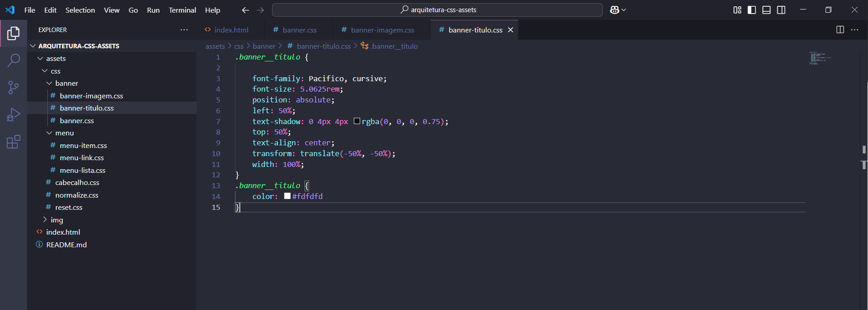Viewport: 868px width, 310px height.
Task: Toggle the primary side bar
Action: click(752, 10)
